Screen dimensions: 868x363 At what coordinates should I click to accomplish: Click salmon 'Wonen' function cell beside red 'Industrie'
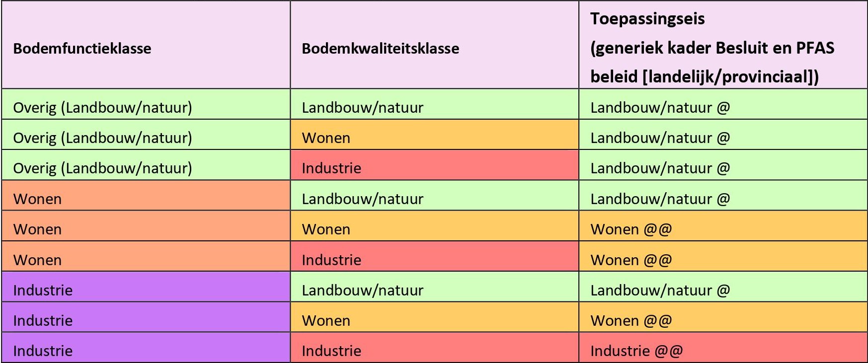37,260
